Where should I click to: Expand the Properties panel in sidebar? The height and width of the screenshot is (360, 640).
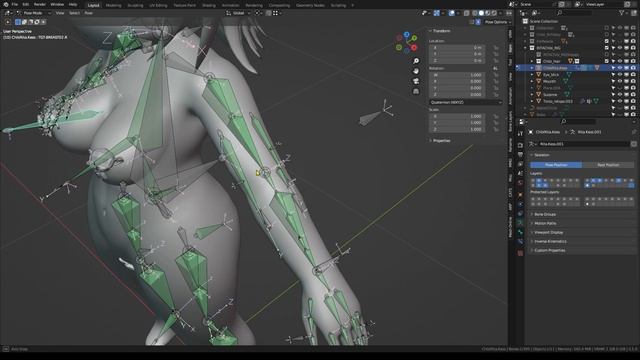coord(441,140)
